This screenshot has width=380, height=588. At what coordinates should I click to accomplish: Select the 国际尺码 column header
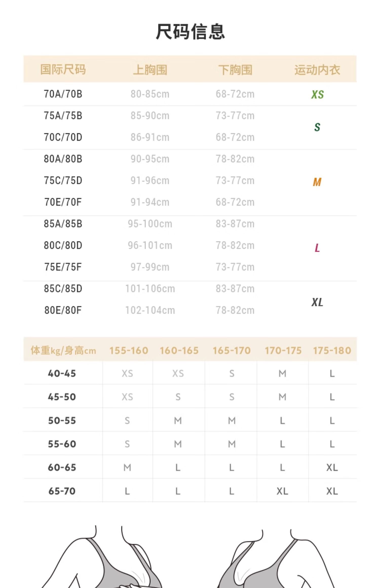[63, 70]
